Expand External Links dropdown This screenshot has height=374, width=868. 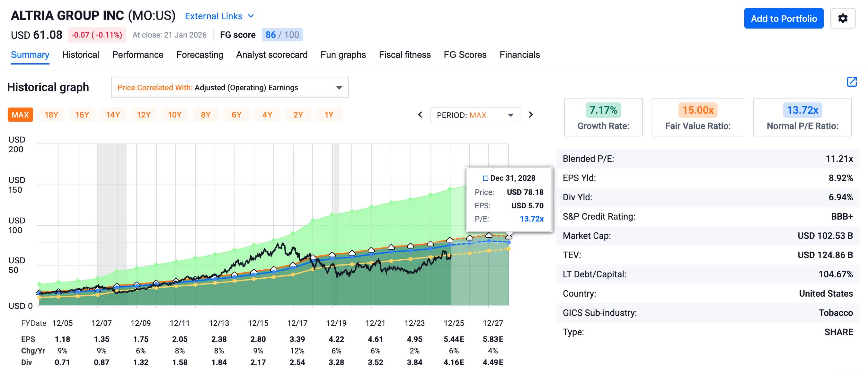coord(219,16)
